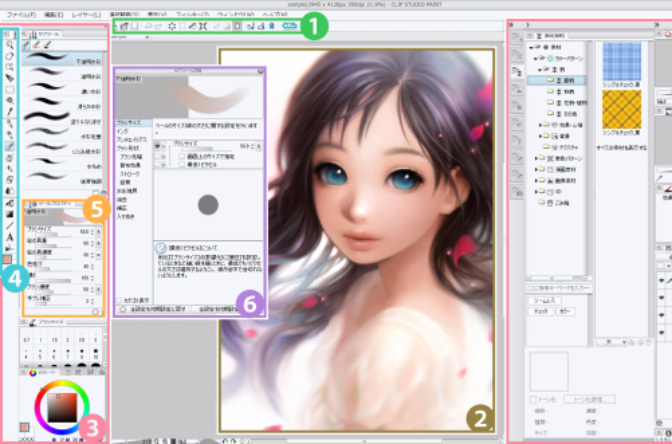Click foreground color swatch below tool palette
Screen dimensions: 672x444
tap(7, 259)
